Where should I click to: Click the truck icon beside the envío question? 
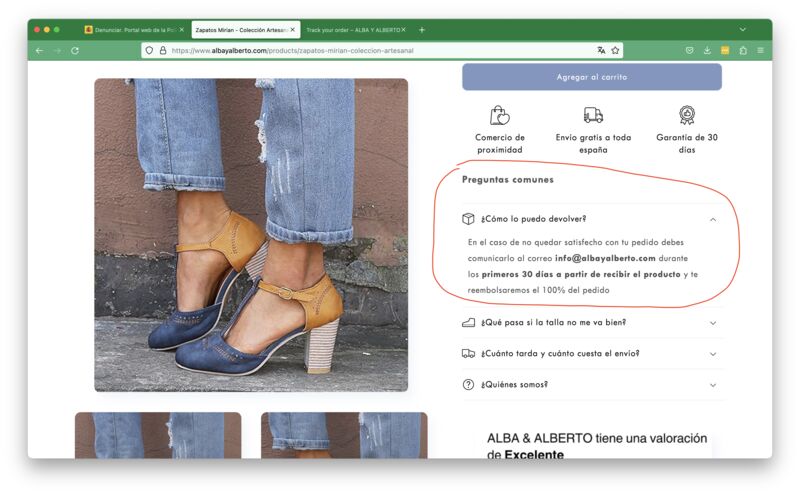pos(468,354)
